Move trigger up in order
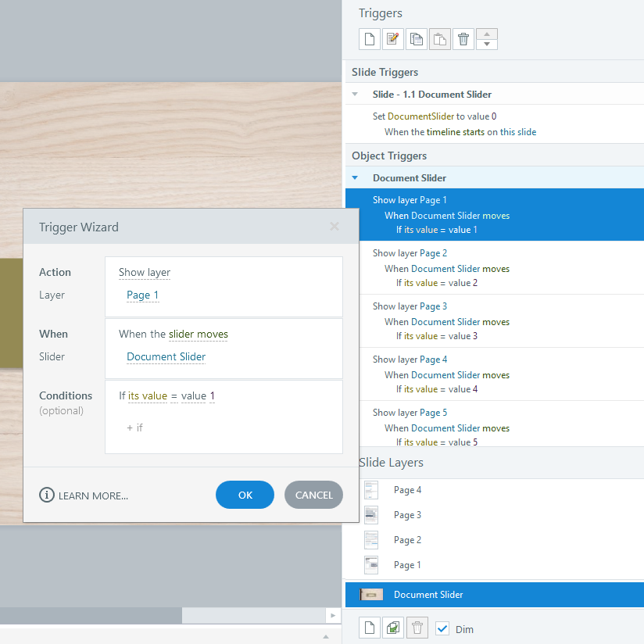 coord(487,34)
